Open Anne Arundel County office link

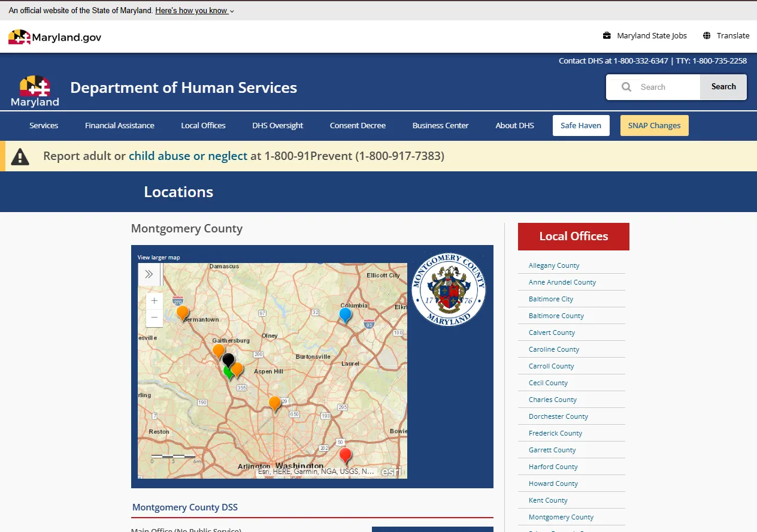click(562, 282)
